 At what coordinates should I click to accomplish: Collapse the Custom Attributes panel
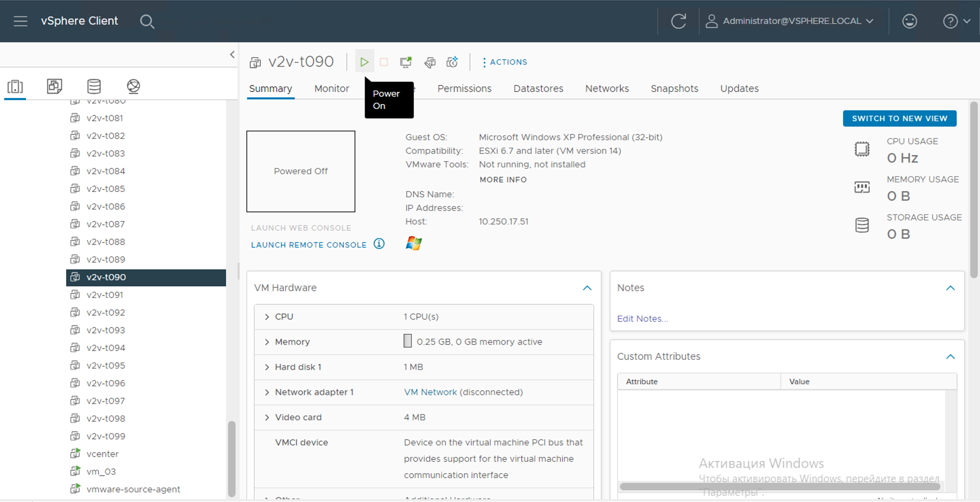point(950,356)
